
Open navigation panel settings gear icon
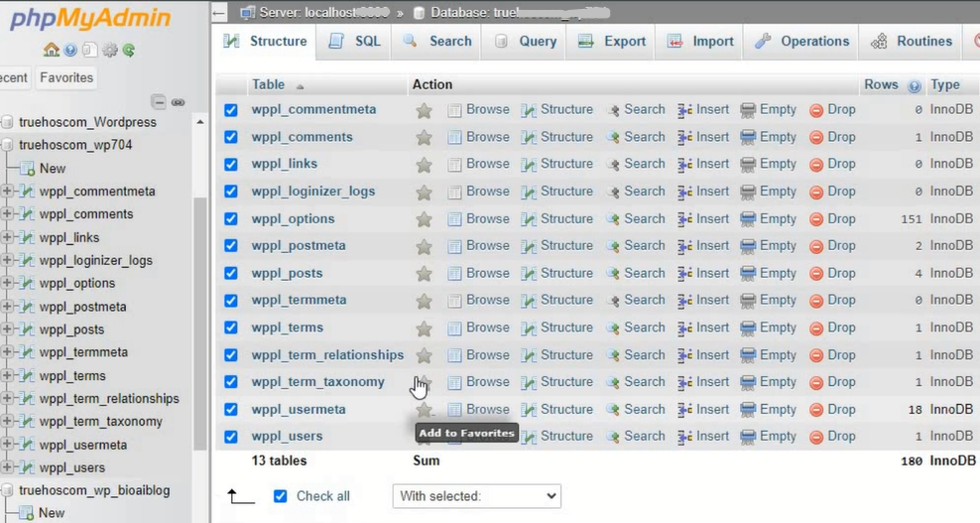tap(109, 50)
